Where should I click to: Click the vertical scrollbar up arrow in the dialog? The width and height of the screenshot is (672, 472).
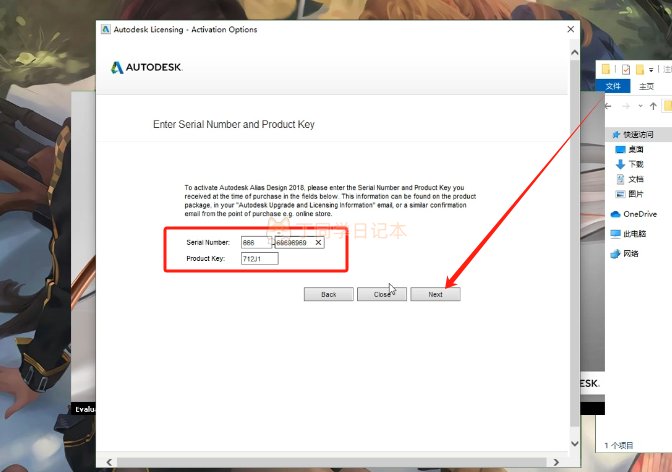[x=575, y=53]
